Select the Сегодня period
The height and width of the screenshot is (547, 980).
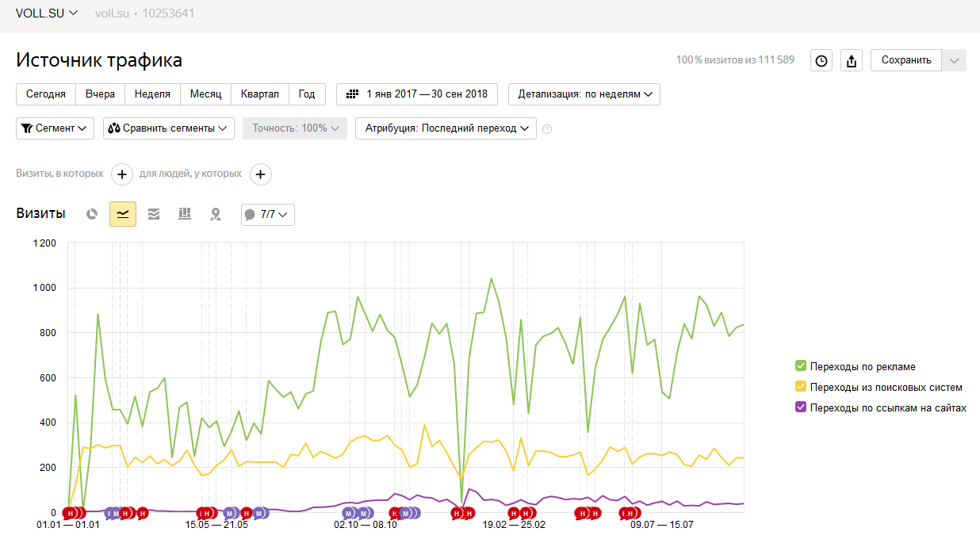click(x=46, y=94)
